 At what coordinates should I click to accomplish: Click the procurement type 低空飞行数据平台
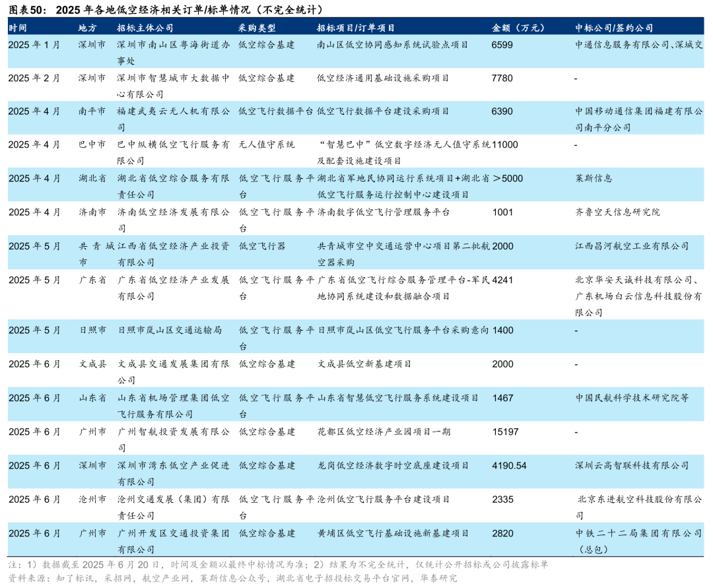tap(276, 112)
